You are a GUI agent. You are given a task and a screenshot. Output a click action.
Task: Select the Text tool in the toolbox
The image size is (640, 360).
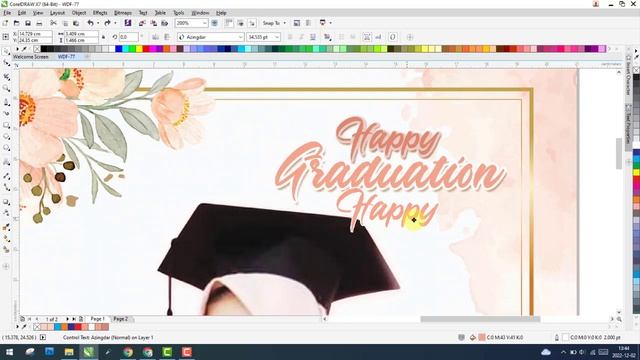[x=6, y=162]
